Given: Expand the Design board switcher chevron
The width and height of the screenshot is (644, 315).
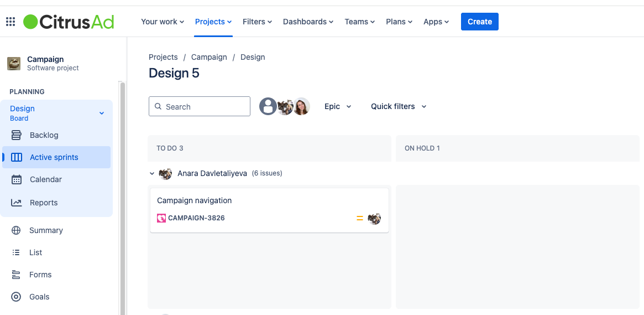Looking at the screenshot, I should (x=102, y=113).
